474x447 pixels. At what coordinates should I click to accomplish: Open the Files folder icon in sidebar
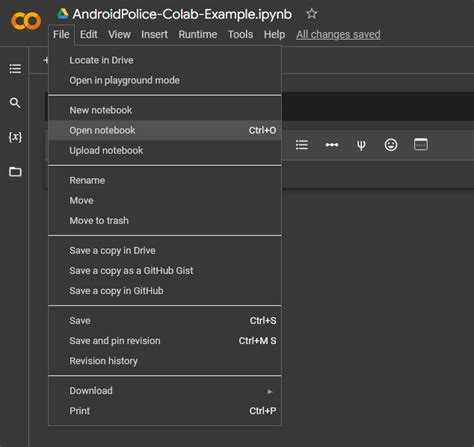click(x=15, y=171)
